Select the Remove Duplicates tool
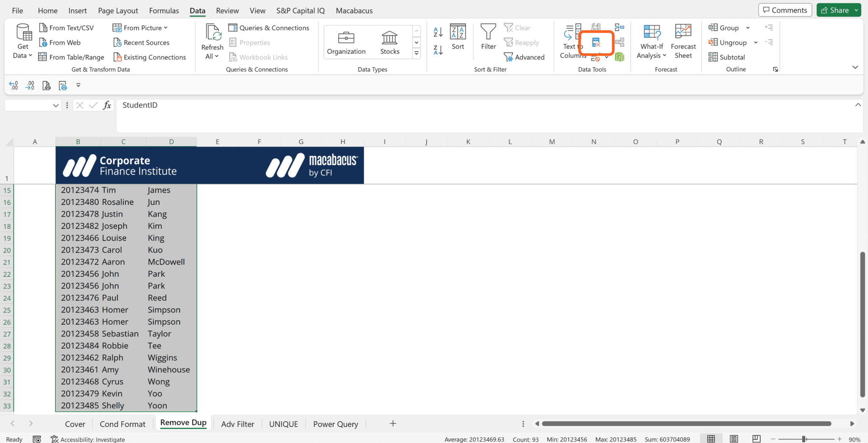 596,42
